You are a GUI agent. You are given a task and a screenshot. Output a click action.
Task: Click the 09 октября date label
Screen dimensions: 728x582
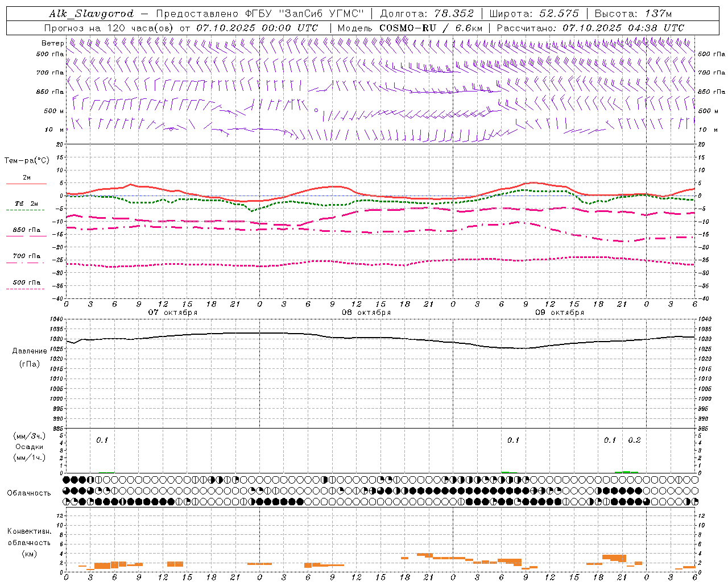point(560,313)
